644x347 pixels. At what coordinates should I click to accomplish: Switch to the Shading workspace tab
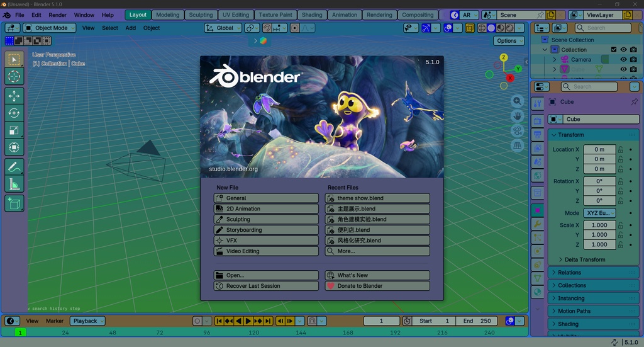[312, 15]
